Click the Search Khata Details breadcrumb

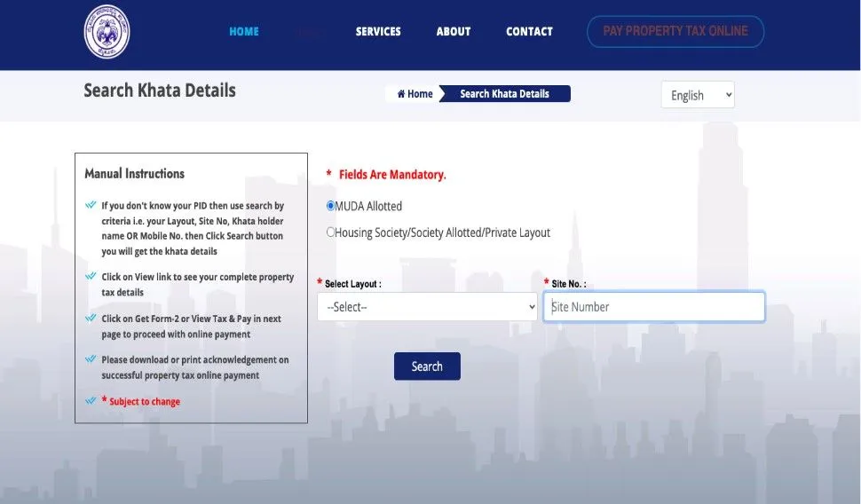504,94
